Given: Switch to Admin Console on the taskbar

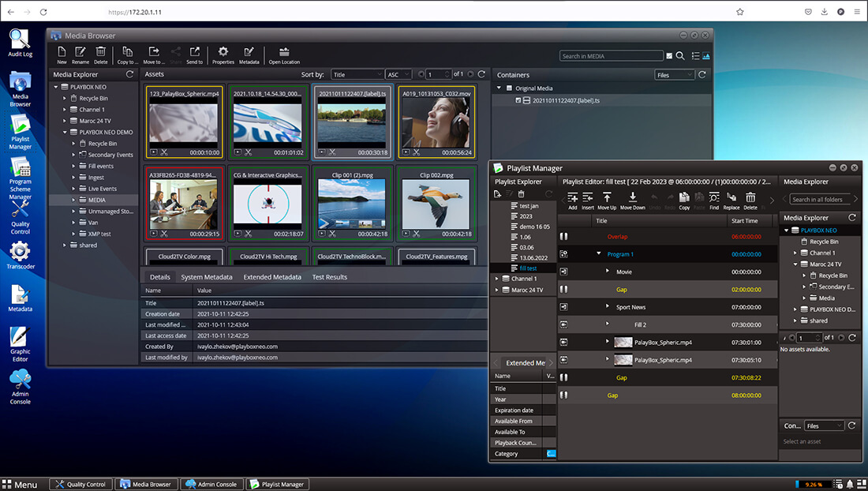Looking at the screenshot, I should click(211, 485).
